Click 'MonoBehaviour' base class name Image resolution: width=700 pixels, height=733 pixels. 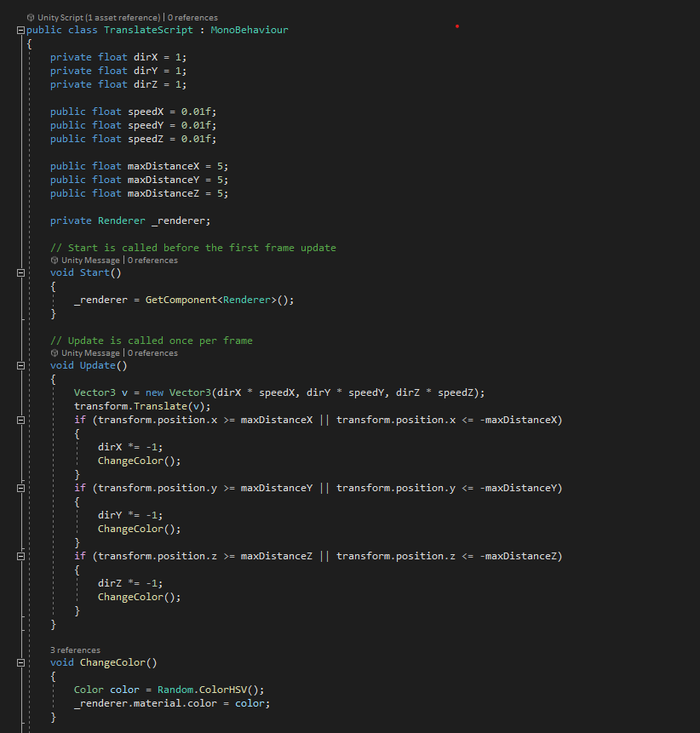click(x=250, y=30)
